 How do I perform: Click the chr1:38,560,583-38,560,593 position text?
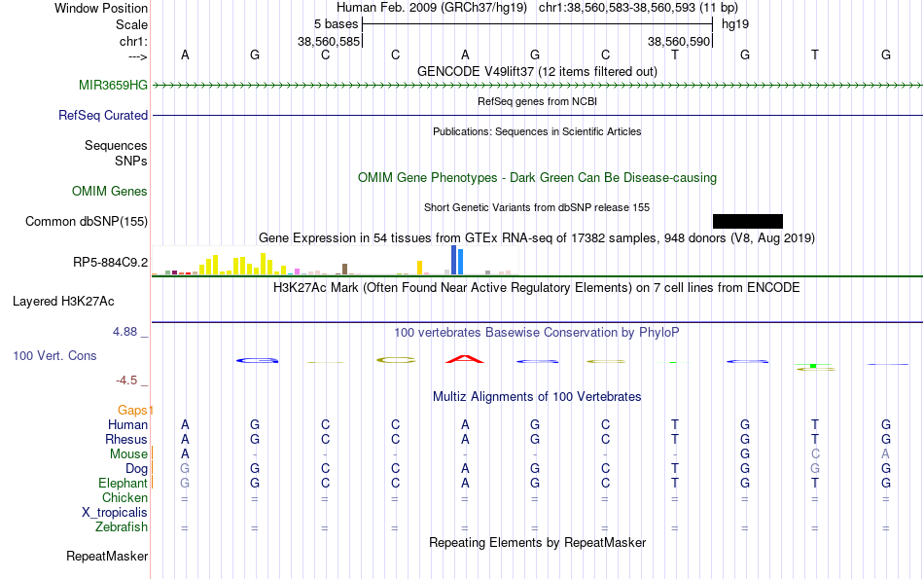click(638, 8)
